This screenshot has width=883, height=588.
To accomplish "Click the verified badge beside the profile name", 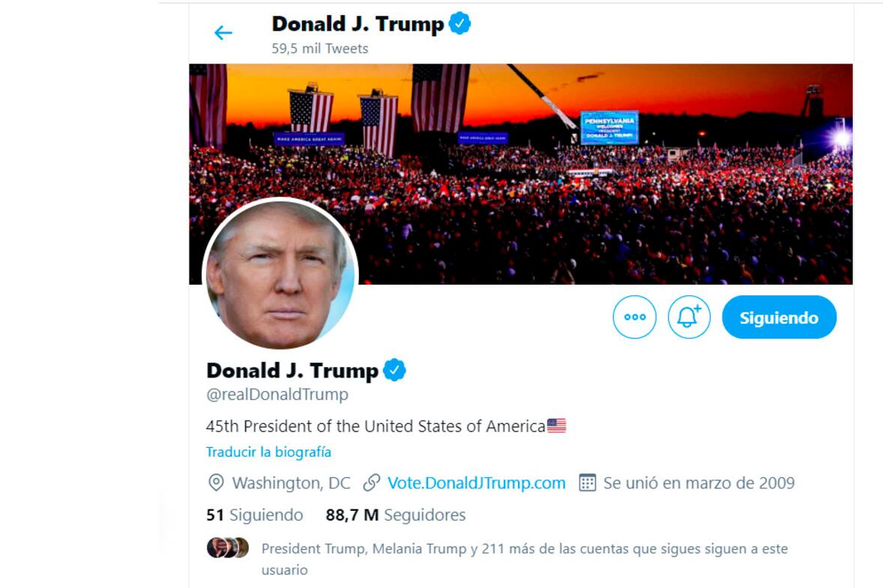I will [394, 370].
